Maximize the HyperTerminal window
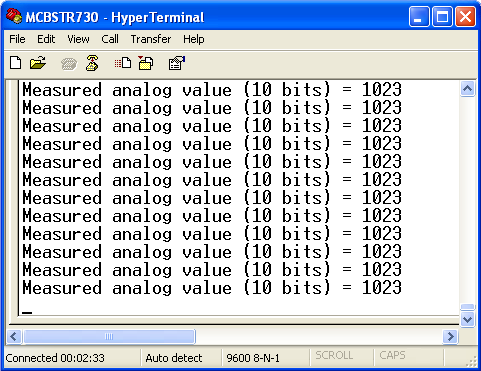481x371 pixels. point(442,17)
